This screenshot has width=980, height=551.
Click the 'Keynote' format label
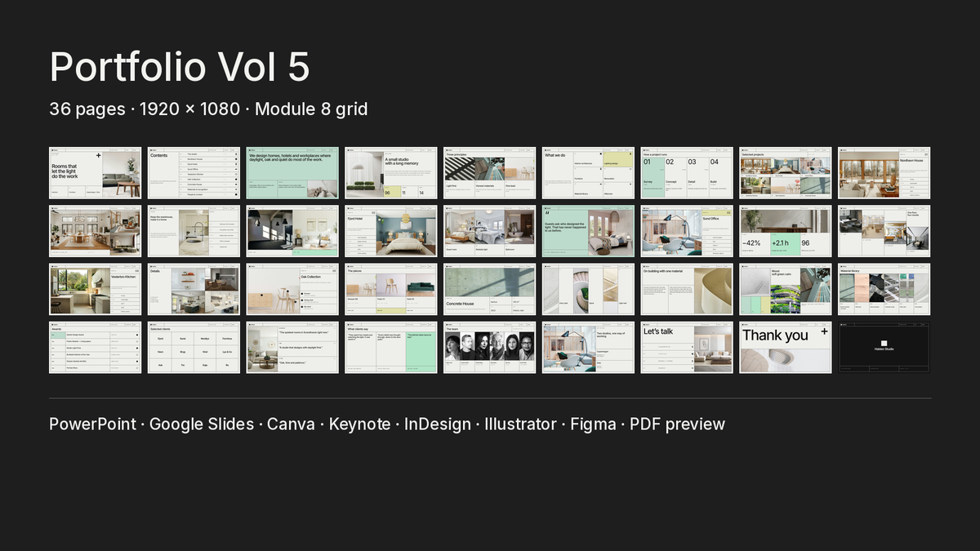(359, 424)
